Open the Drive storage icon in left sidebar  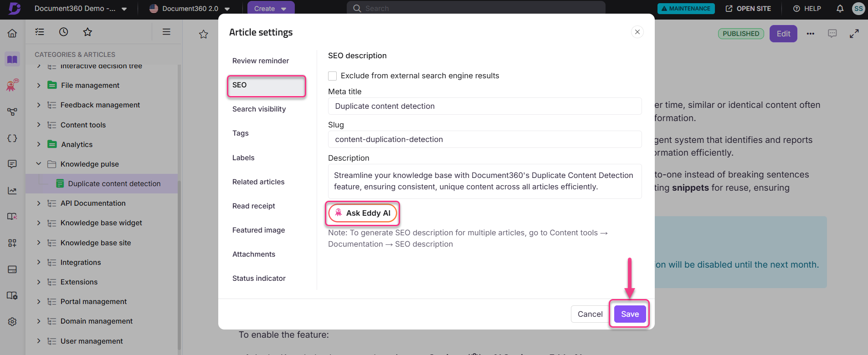tap(12, 269)
